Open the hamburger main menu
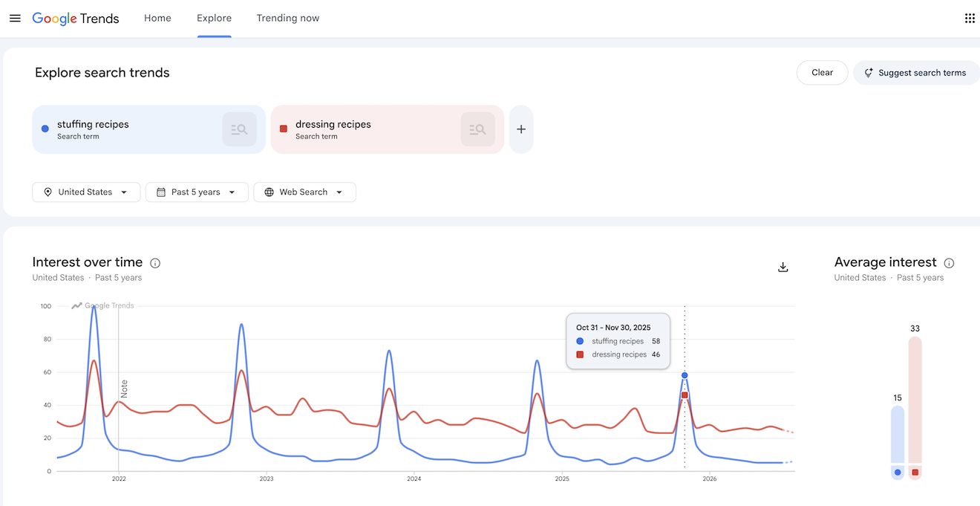 point(15,18)
